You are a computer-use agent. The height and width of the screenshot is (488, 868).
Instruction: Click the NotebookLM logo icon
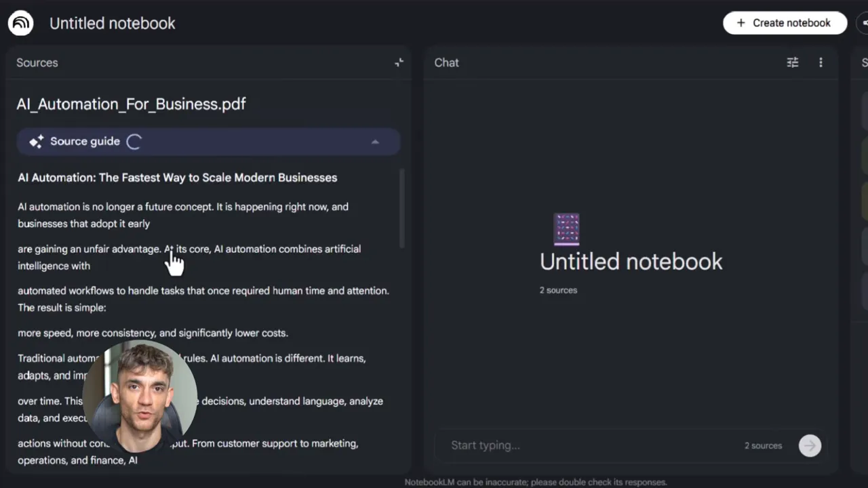pos(21,23)
